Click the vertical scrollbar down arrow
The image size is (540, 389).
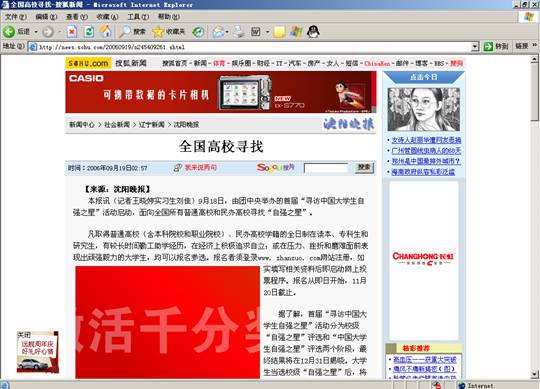534,374
